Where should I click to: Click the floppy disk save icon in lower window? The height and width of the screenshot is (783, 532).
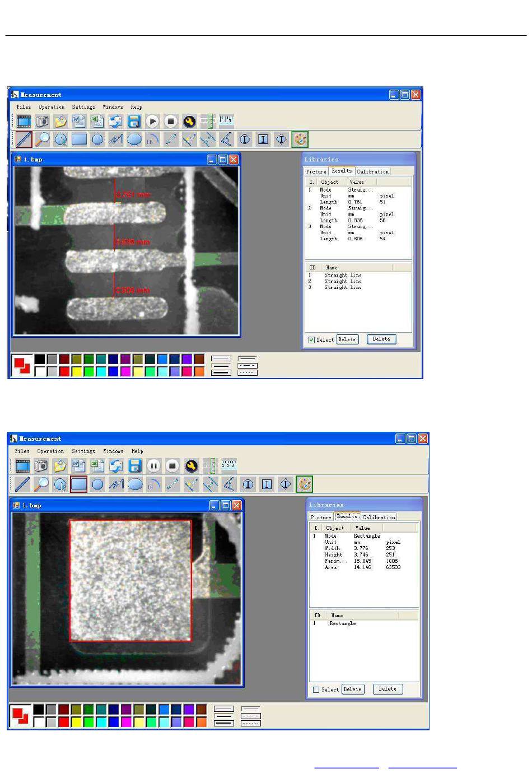pyautogui.click(x=134, y=465)
